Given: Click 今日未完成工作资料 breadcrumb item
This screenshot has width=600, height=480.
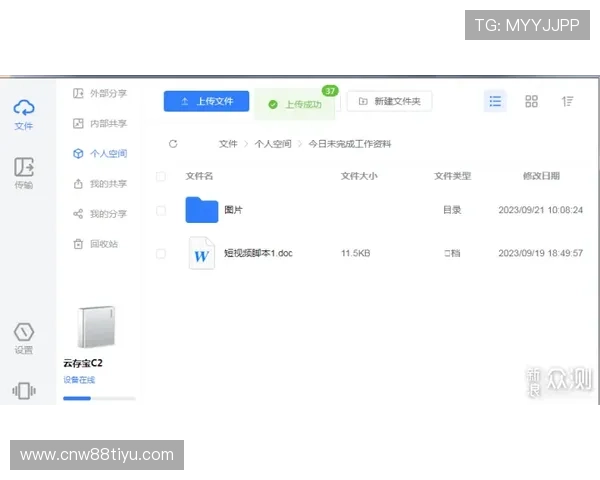Looking at the screenshot, I should 350,144.
